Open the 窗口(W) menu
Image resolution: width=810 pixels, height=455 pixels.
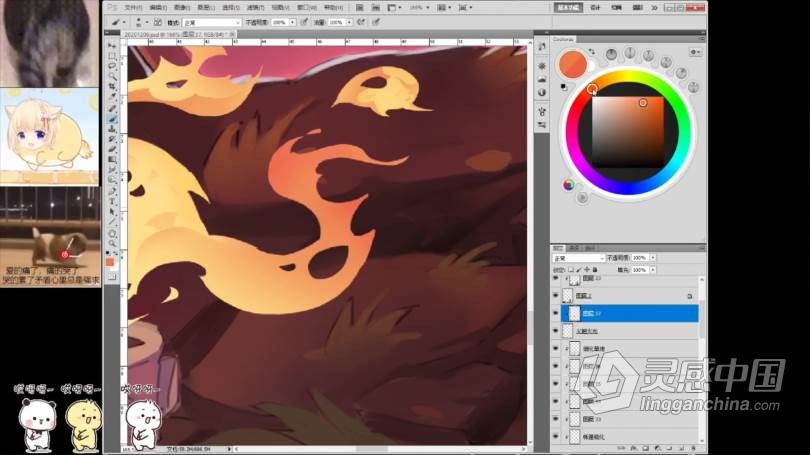click(x=307, y=8)
